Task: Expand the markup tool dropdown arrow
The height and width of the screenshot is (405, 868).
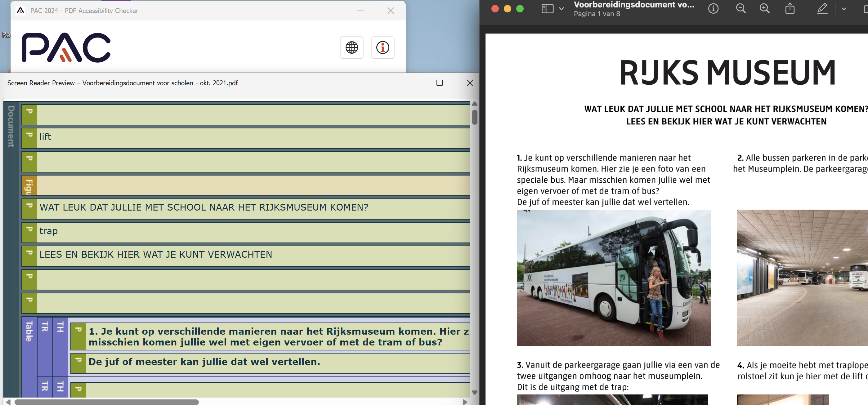Action: pyautogui.click(x=844, y=9)
